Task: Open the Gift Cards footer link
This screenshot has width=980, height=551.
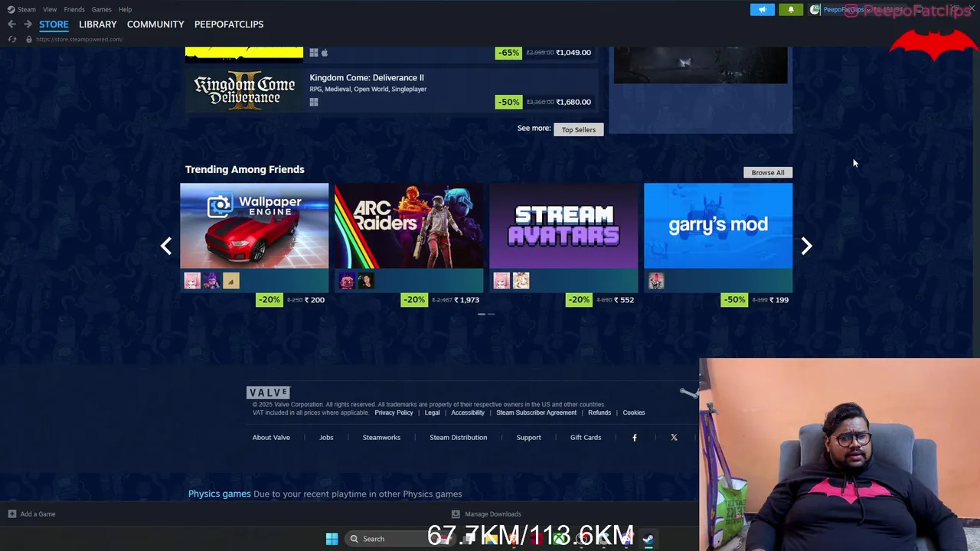Action: pos(586,438)
